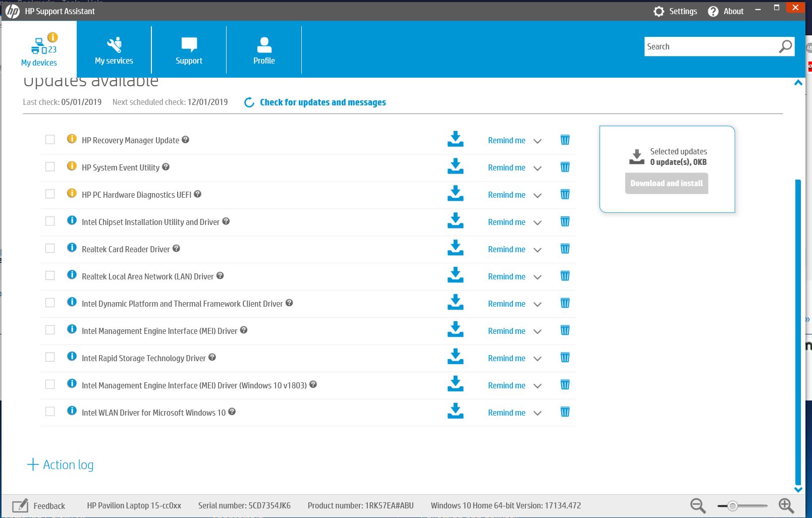Download Intel Rapid Storage Technology Driver

click(455, 357)
